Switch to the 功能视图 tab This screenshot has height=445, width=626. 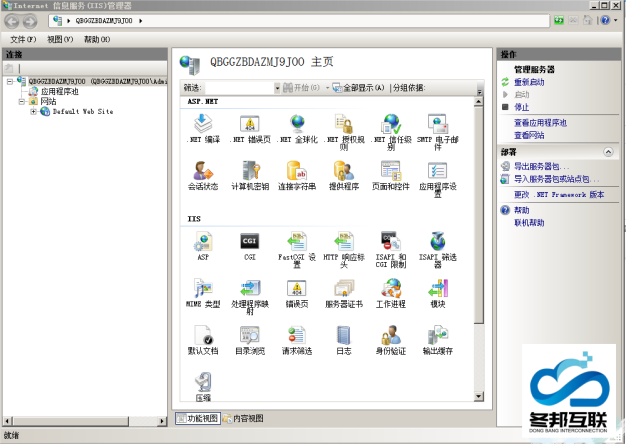tap(198, 418)
